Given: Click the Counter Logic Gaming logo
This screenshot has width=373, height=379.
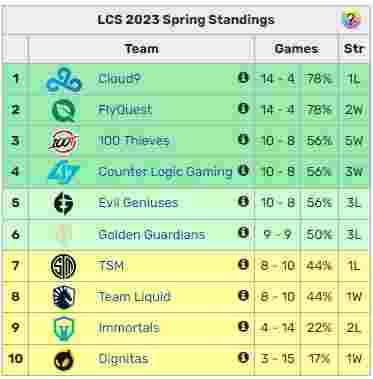Looking at the screenshot, I should [64, 172].
